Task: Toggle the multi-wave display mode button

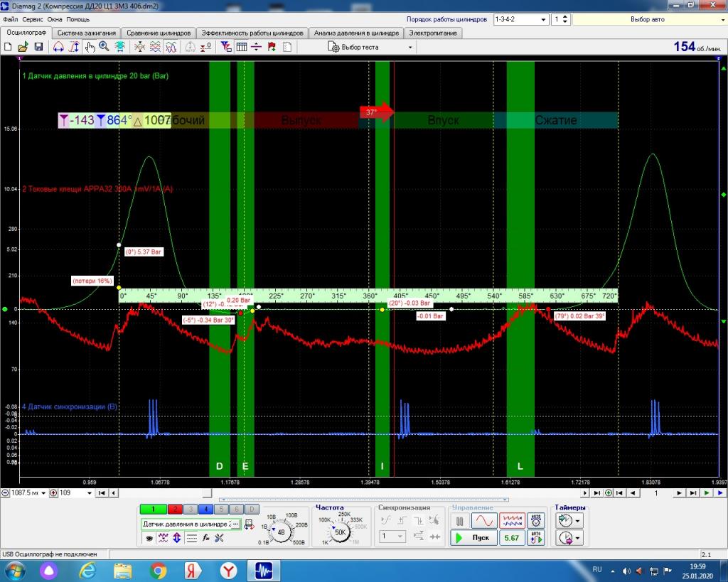Action: click(x=512, y=521)
